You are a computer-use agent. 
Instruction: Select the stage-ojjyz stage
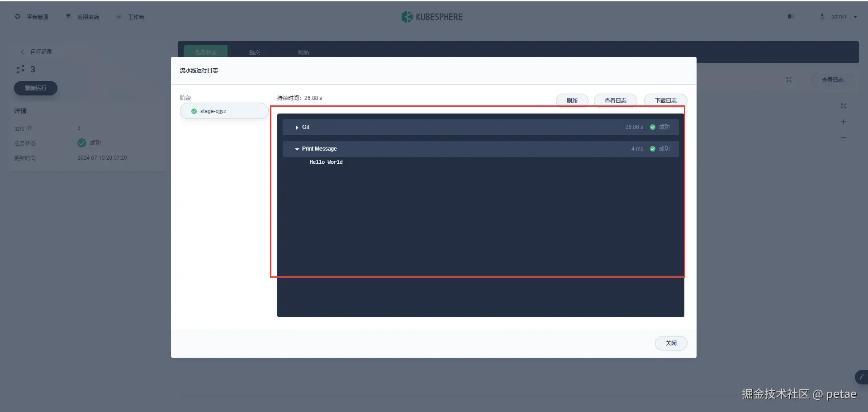(x=224, y=111)
